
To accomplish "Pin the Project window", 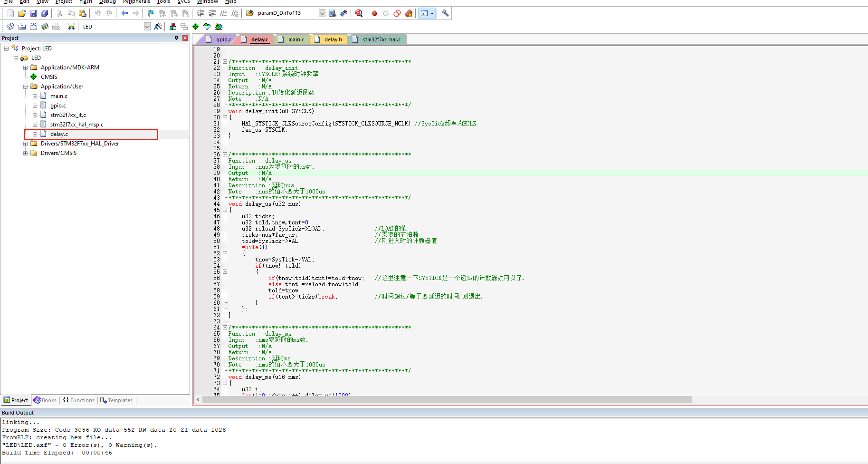I will (x=176, y=38).
